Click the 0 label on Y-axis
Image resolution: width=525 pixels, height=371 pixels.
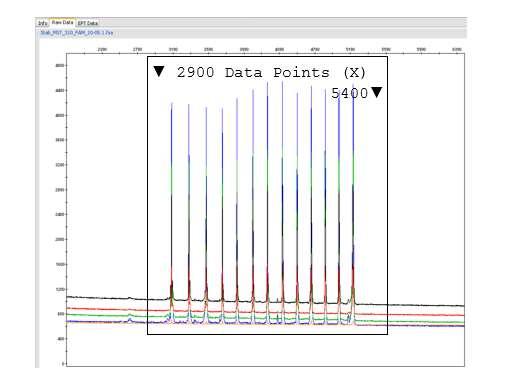click(x=63, y=364)
